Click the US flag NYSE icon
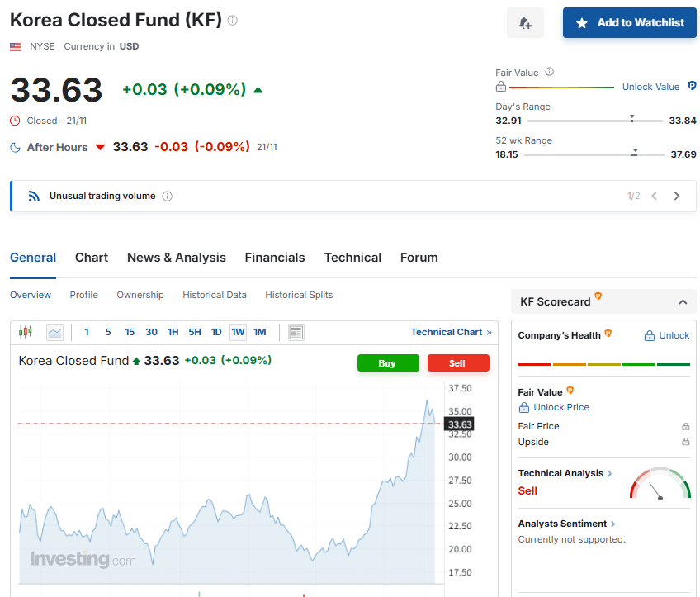Screen dimensions: 700x597 click(x=15, y=46)
